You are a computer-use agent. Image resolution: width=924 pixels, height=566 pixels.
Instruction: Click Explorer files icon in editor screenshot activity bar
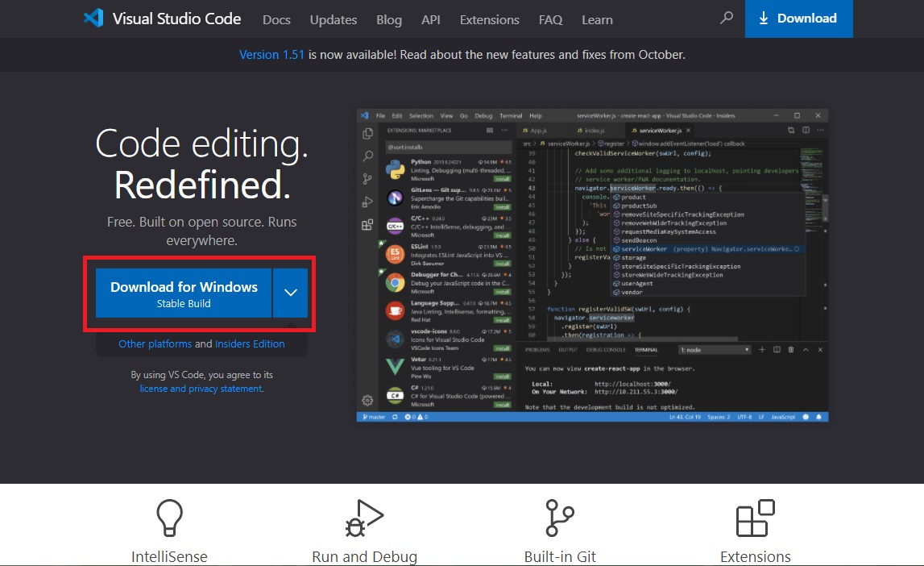pyautogui.click(x=367, y=134)
